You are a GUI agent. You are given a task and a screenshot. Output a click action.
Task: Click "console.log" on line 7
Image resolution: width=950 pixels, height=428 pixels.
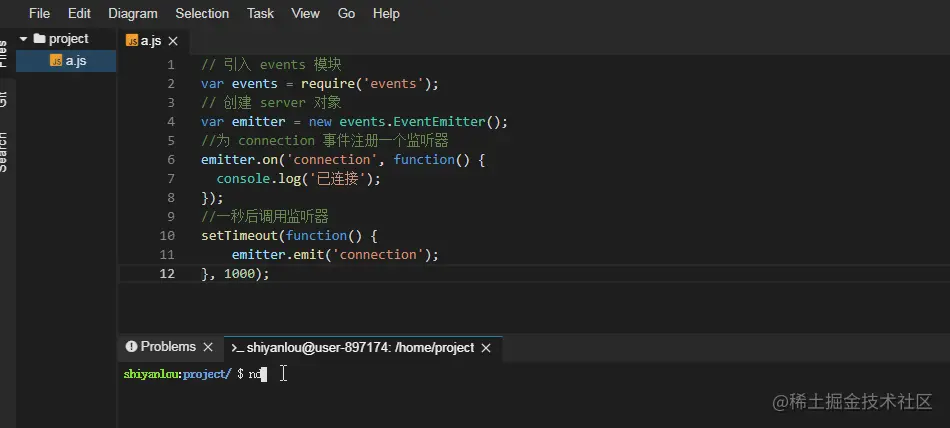(x=259, y=179)
